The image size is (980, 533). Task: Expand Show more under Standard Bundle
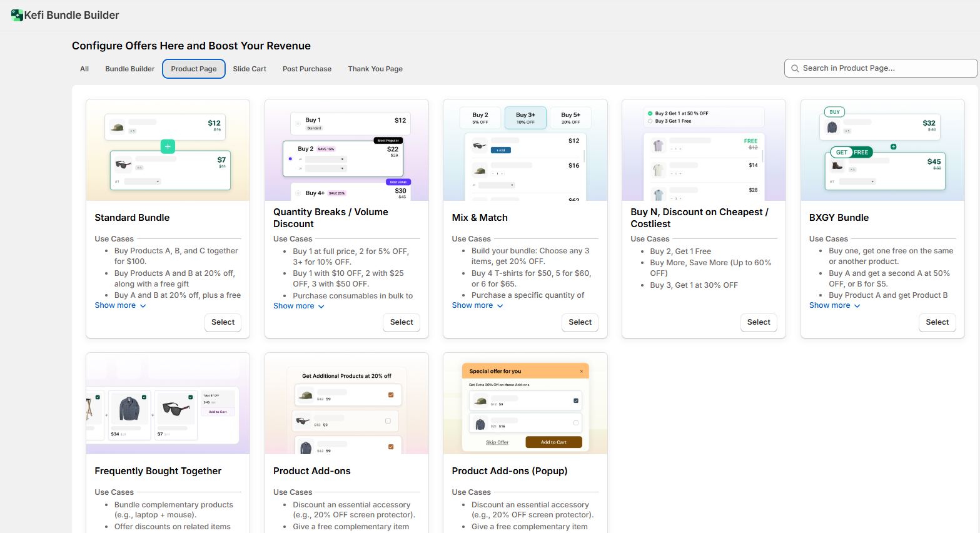click(120, 305)
